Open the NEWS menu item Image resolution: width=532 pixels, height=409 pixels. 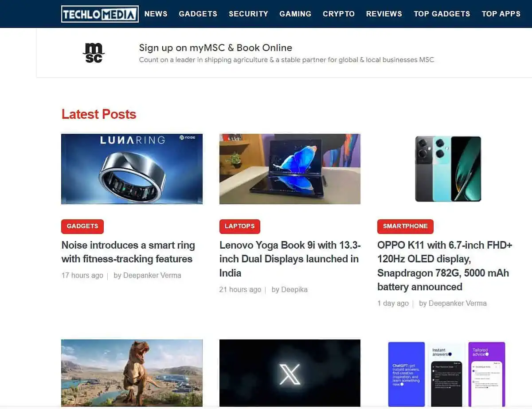(156, 14)
